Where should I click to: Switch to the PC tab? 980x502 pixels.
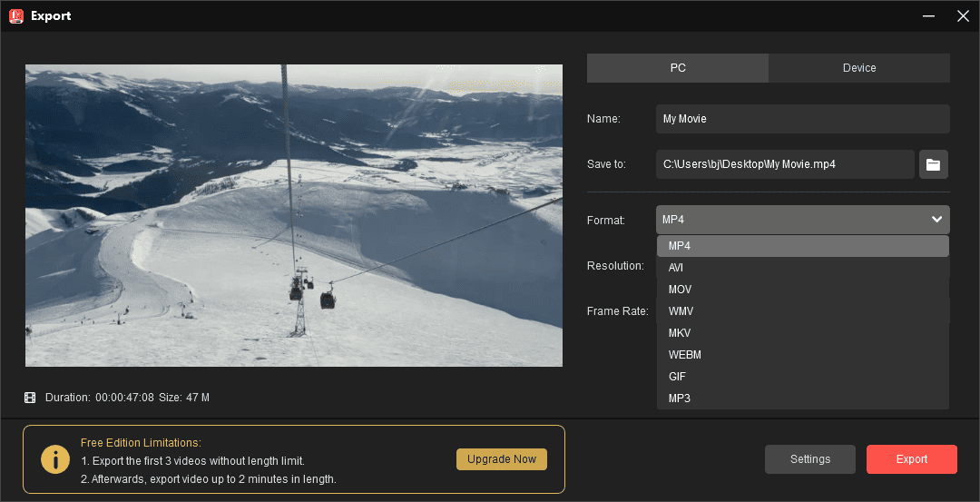click(x=678, y=68)
